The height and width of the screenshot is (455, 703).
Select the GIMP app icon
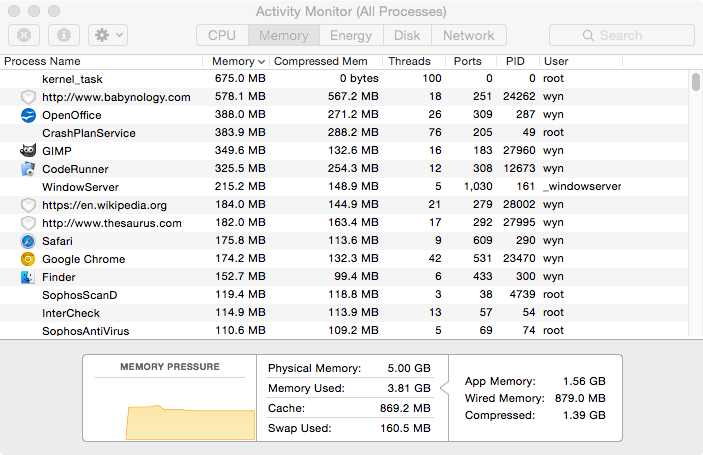point(28,151)
